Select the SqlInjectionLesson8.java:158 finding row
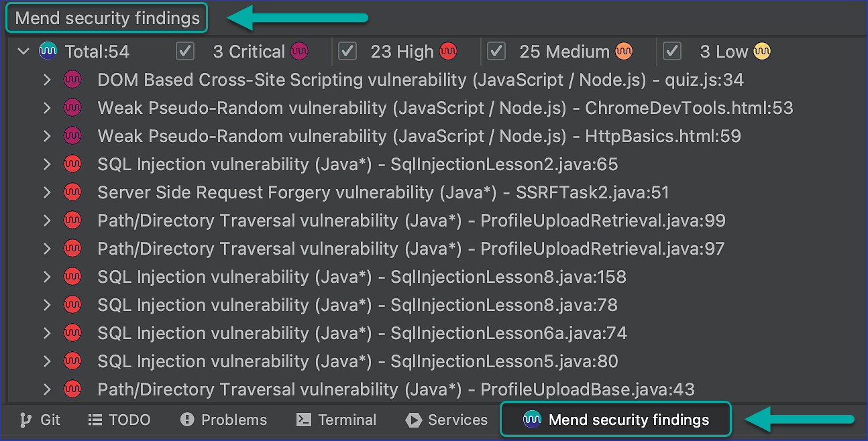This screenshot has width=868, height=441. pyautogui.click(x=362, y=276)
